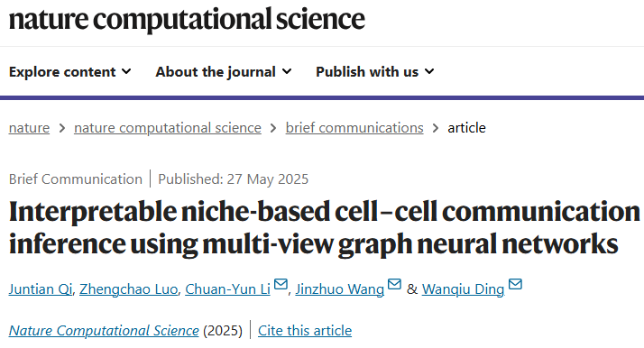The image size is (644, 348).
Task: Click the envelope icon beside Jinzhuo Wang
Action: click(x=394, y=284)
